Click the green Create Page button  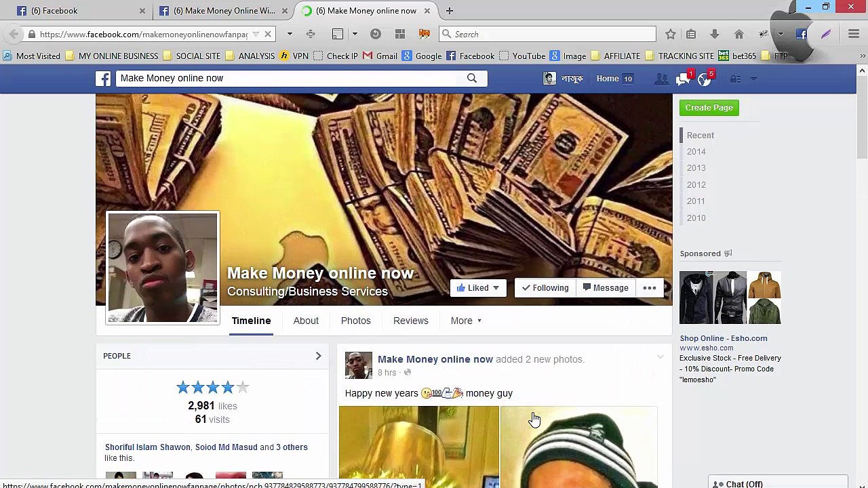click(709, 108)
